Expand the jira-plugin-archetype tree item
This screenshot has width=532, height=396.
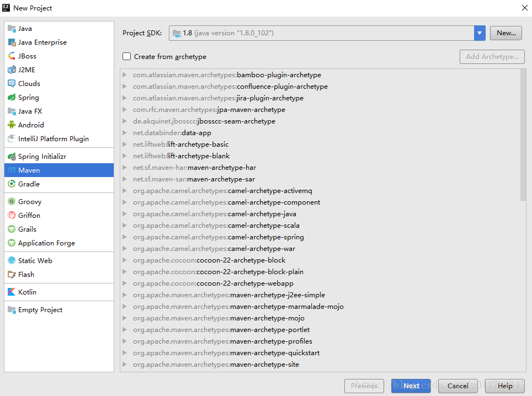coord(124,98)
